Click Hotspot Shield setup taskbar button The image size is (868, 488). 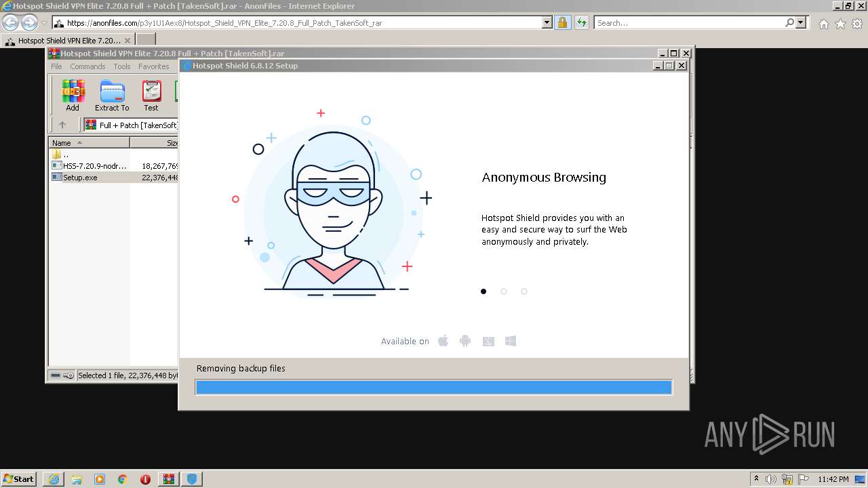click(192, 479)
